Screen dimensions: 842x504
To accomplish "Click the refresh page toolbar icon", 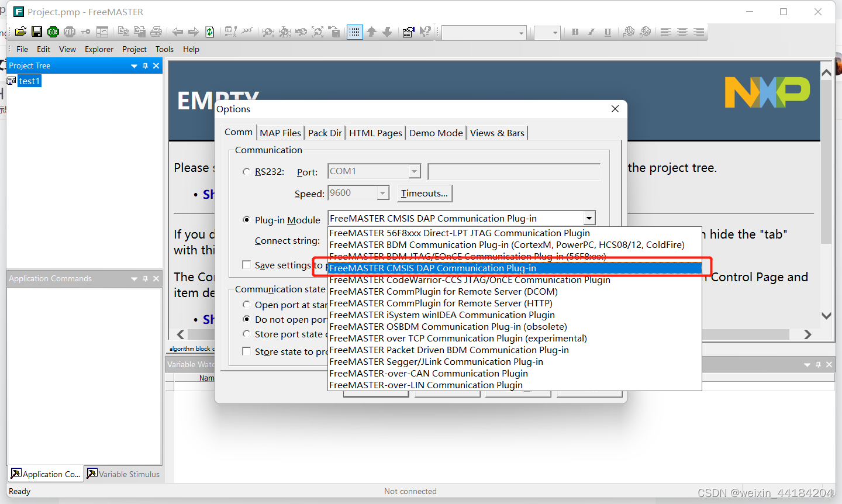I will pyautogui.click(x=209, y=32).
